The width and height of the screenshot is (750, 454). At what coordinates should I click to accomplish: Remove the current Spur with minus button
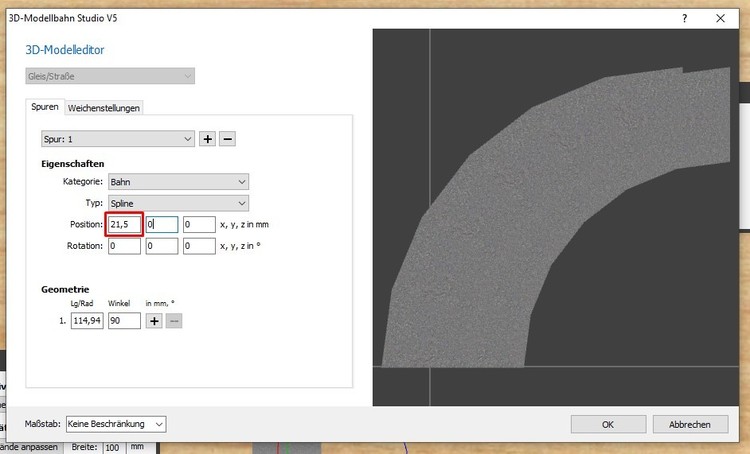[x=228, y=139]
